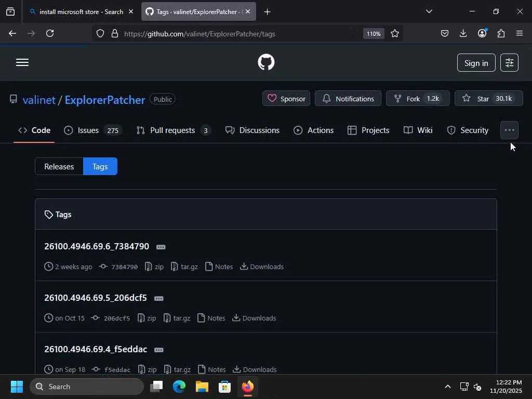Open GitHub hamburger navigation menu
Screen dimensions: 532x399
pos(22,63)
